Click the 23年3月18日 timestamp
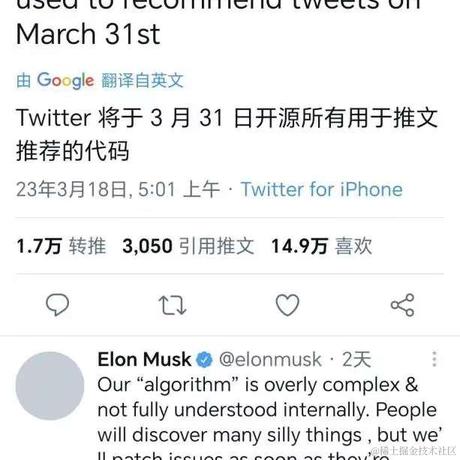 pos(118,189)
